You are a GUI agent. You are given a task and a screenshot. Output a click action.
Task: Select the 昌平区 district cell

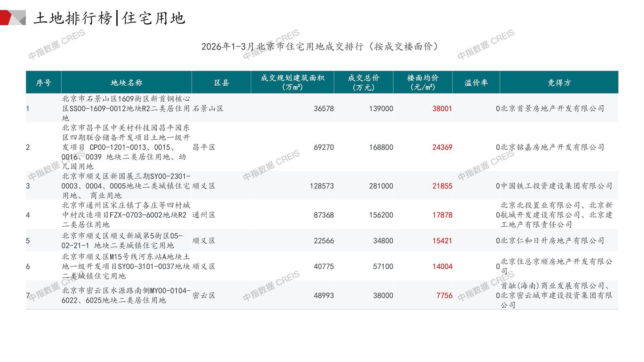tap(204, 147)
